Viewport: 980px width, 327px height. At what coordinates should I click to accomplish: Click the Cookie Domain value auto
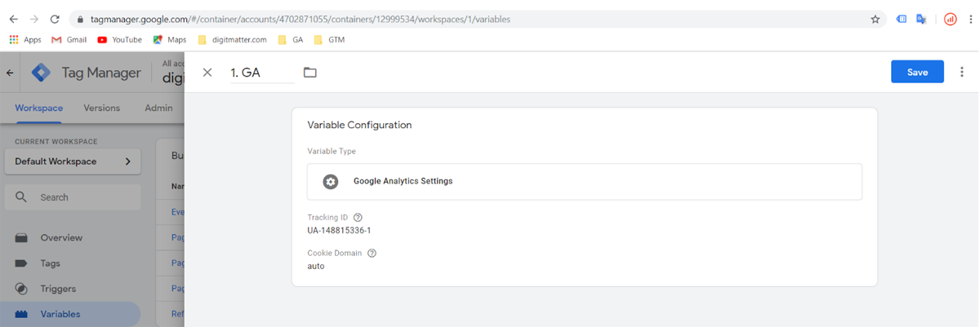(x=316, y=266)
